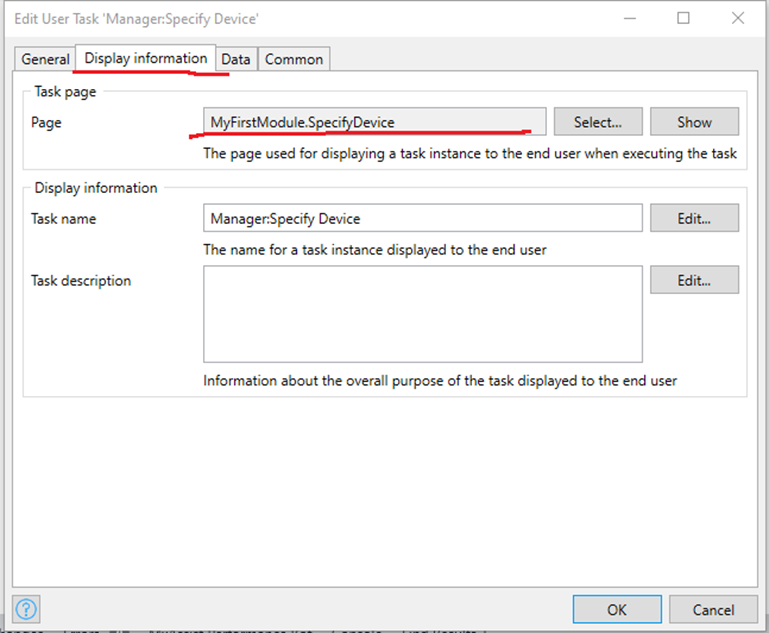Click hint 'The page used for displaying a task instance'
The width and height of the screenshot is (769, 633).
[470, 153]
